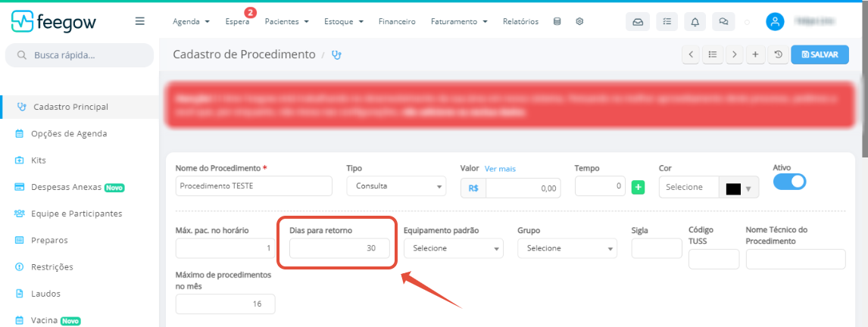The height and width of the screenshot is (327, 868).
Task: Open the Financeiro menu
Action: pyautogui.click(x=397, y=22)
